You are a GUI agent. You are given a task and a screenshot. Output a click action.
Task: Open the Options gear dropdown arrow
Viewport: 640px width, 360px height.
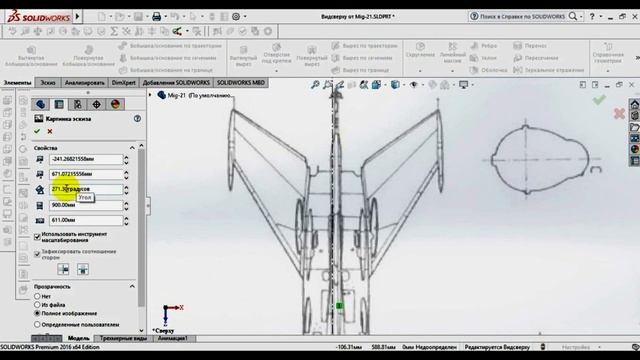(x=245, y=17)
